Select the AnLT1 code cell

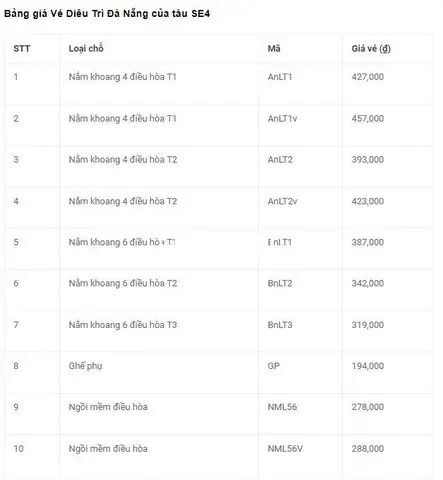tap(280, 77)
